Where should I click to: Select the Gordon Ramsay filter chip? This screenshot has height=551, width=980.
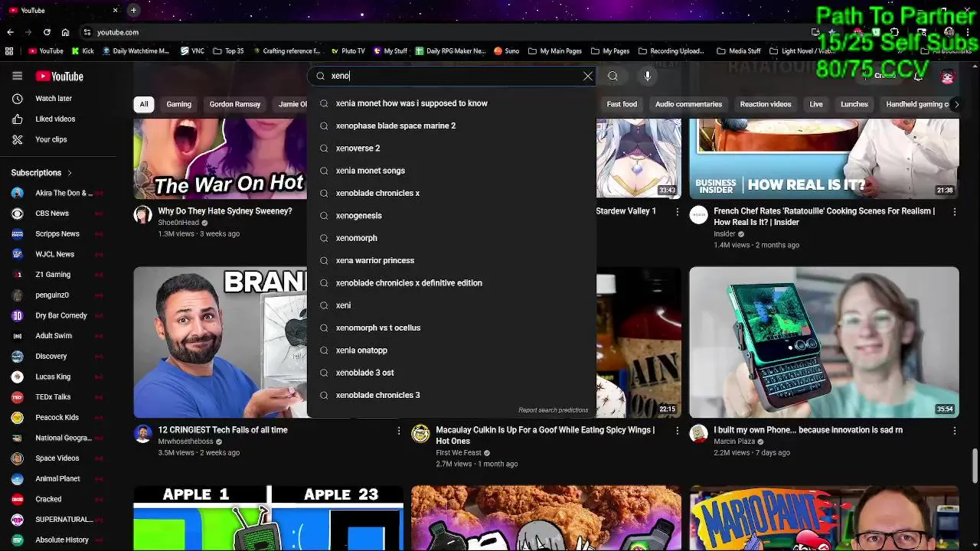235,104
